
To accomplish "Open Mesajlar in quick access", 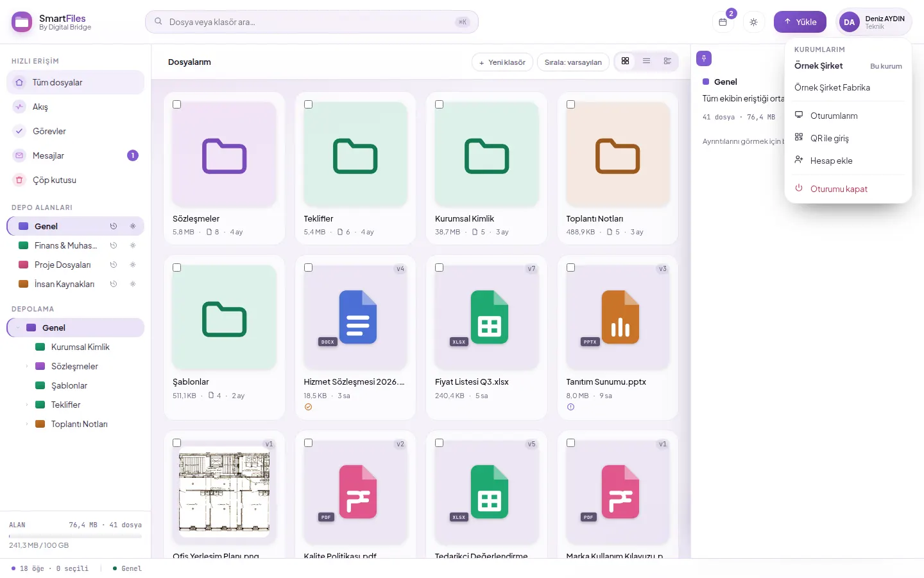I will pos(76,155).
